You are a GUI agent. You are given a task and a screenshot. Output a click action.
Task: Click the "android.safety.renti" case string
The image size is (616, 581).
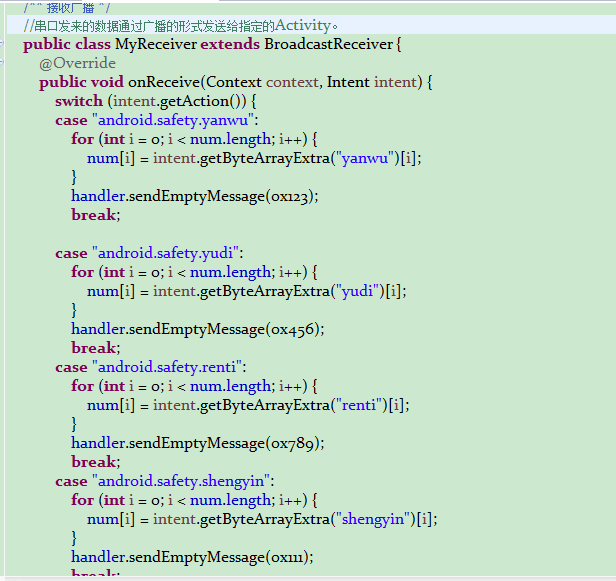(x=168, y=367)
